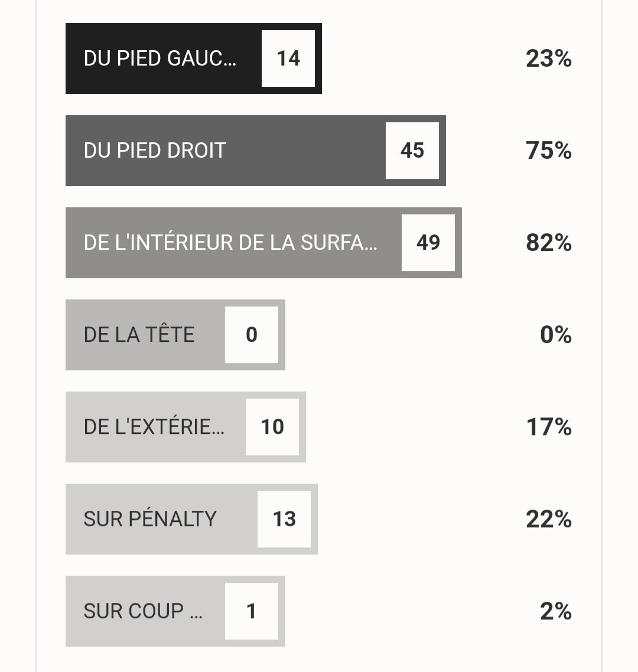
Task: Click the 49 value box
Action: 428,243
